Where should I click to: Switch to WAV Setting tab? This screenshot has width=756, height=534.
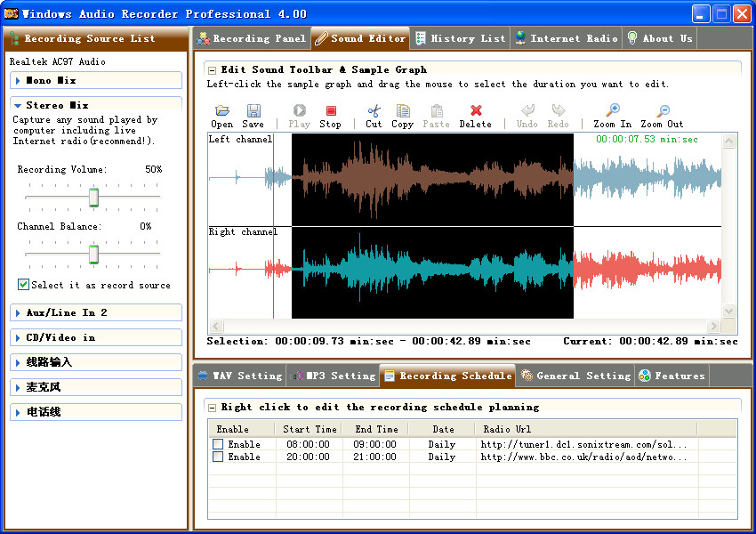239,376
